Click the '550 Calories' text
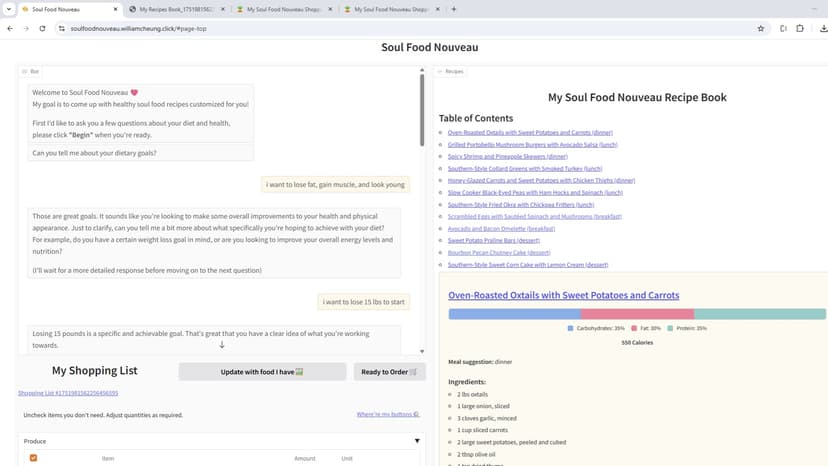Image resolution: width=828 pixels, height=466 pixels. point(637,343)
